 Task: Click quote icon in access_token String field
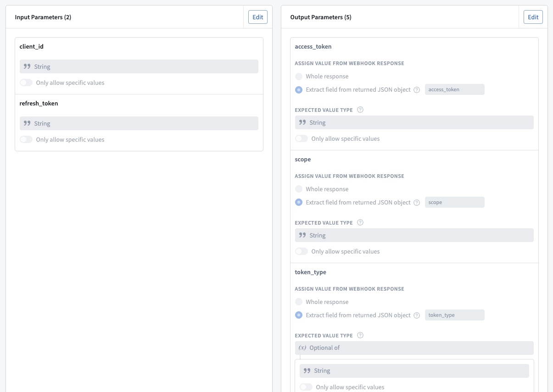coord(302,122)
